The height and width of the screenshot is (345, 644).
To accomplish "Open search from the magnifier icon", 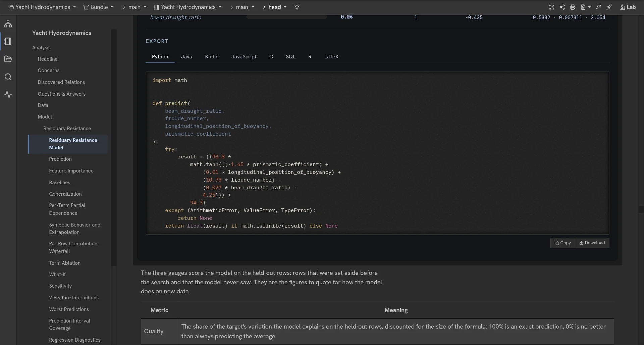I will point(8,77).
